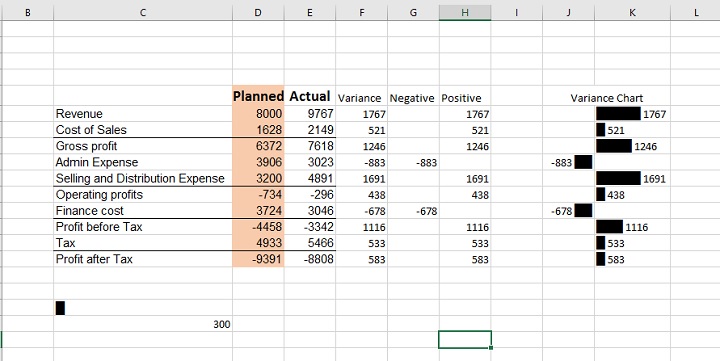This screenshot has width=720, height=361.
Task: Select the black 1767 variance bar
Action: point(618,113)
